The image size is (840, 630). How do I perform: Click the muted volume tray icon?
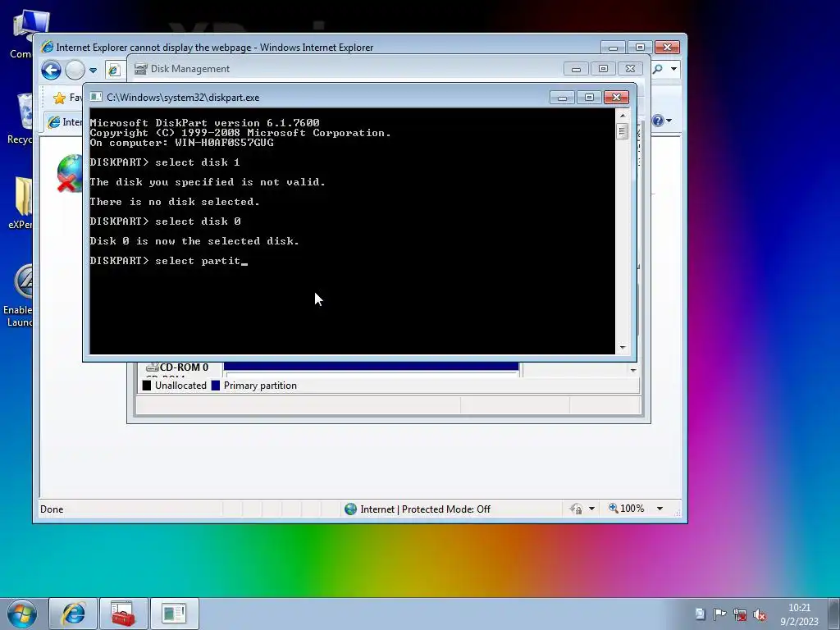pyautogui.click(x=760, y=614)
